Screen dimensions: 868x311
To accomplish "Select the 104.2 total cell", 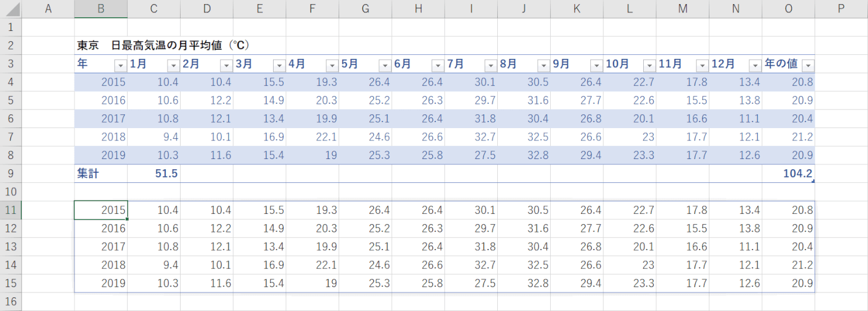I will pos(789,174).
